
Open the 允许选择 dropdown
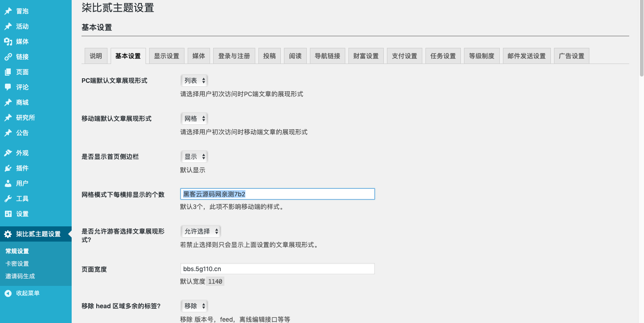[x=201, y=231]
